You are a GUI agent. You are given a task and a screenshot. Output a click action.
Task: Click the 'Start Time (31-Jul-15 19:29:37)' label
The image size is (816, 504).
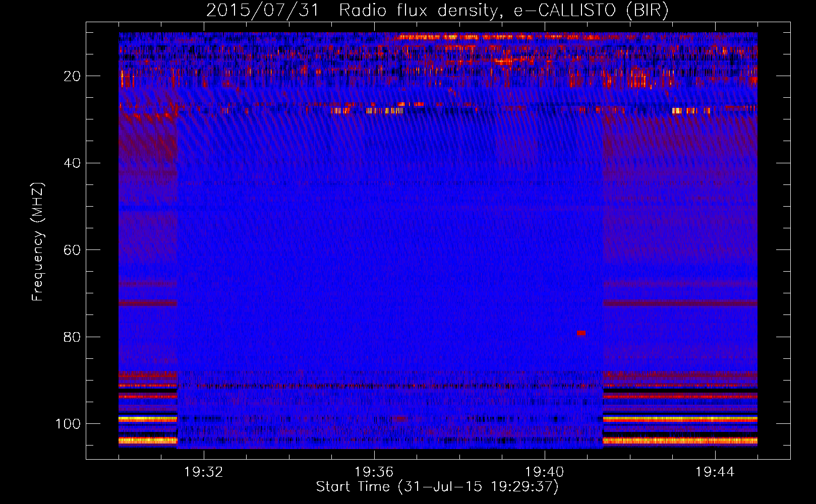(437, 487)
